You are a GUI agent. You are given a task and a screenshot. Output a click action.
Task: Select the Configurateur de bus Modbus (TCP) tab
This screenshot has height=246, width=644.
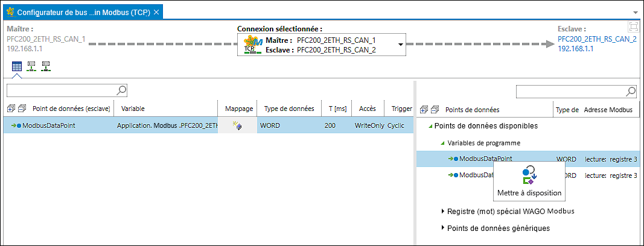(83, 12)
